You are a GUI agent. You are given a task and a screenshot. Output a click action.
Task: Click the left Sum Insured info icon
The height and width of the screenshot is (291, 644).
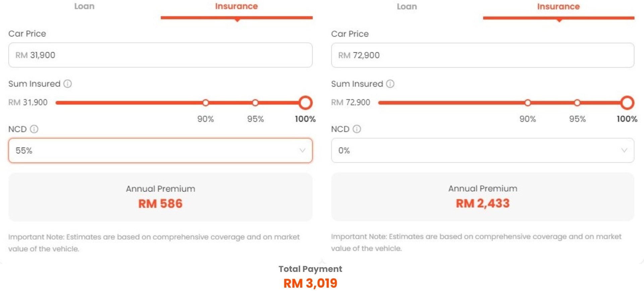point(67,84)
